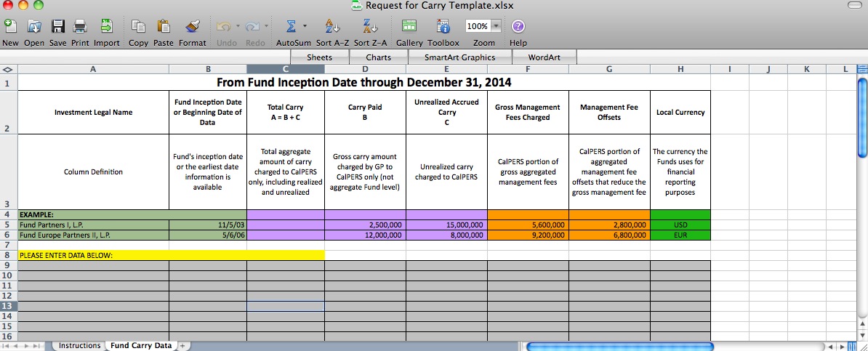This screenshot has width=868, height=351.
Task: Click the Paste clipboard icon
Action: point(164,26)
